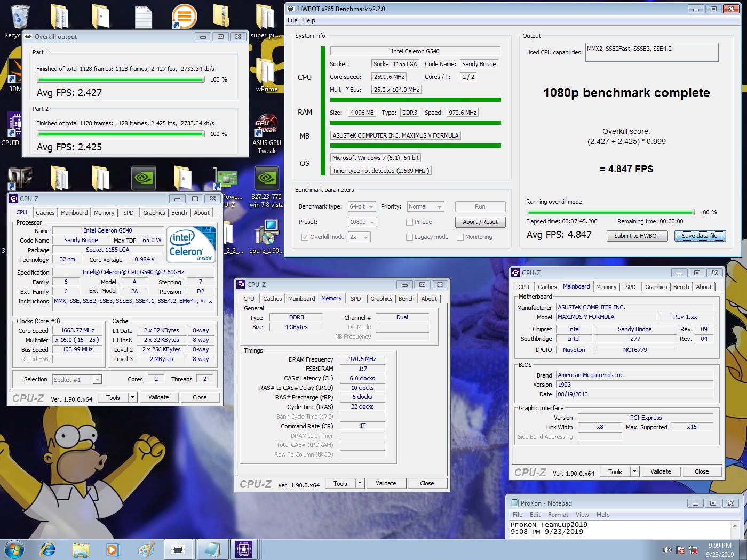Open the Windows Start menu

(14, 549)
